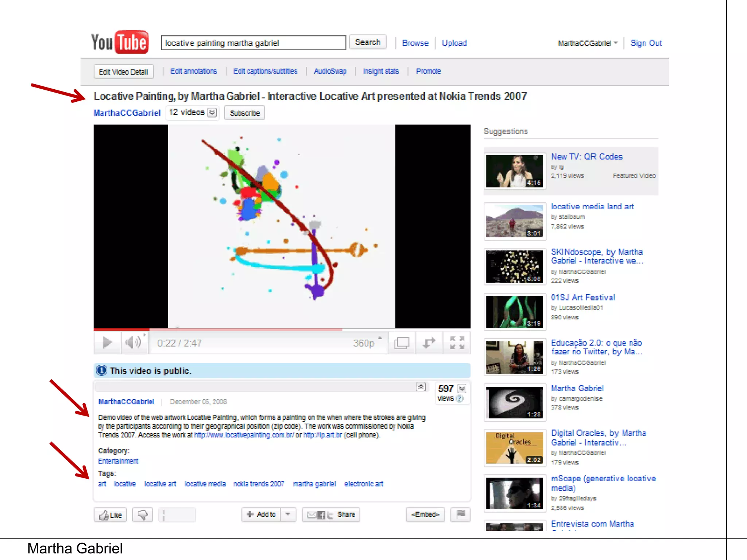Go to Insight stats
The width and height of the screenshot is (747, 560).
pos(380,71)
